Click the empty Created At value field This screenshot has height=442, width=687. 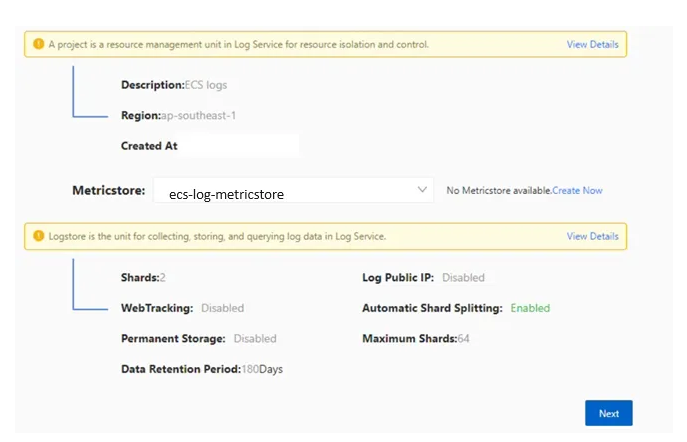click(x=240, y=146)
